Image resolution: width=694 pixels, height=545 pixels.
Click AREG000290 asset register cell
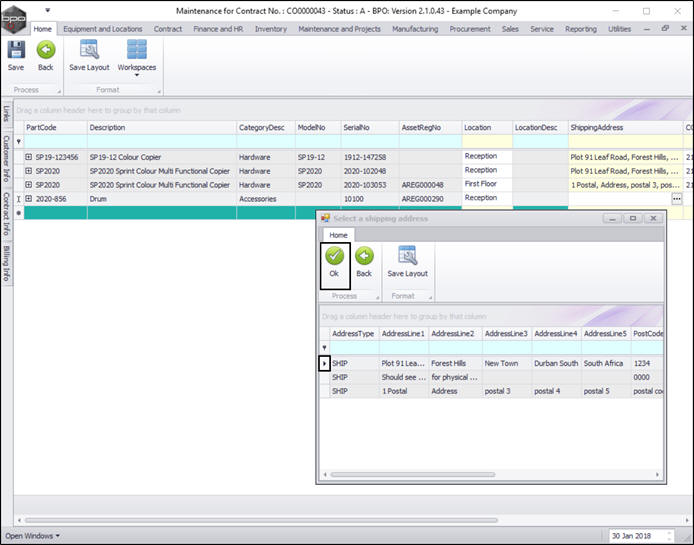coord(430,199)
